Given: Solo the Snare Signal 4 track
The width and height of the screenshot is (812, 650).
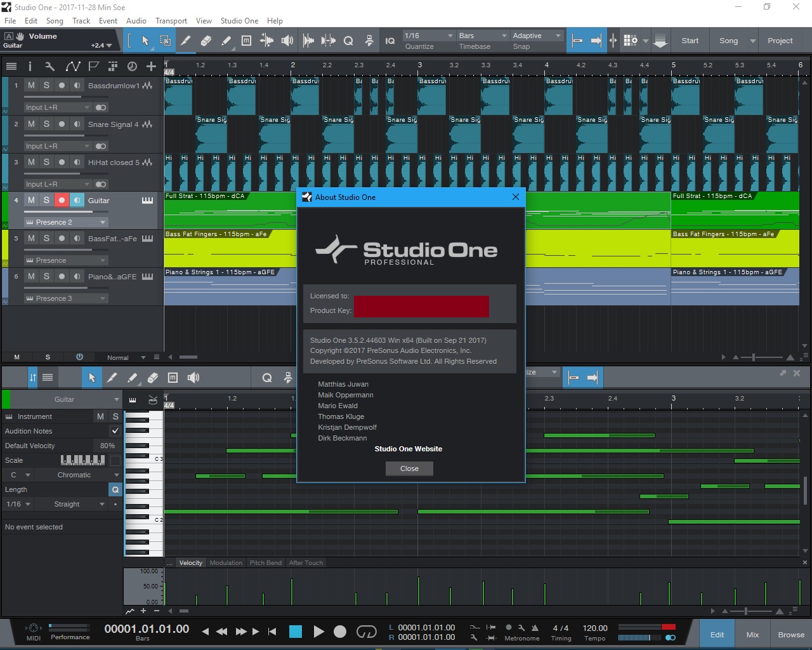Looking at the screenshot, I should [x=46, y=124].
